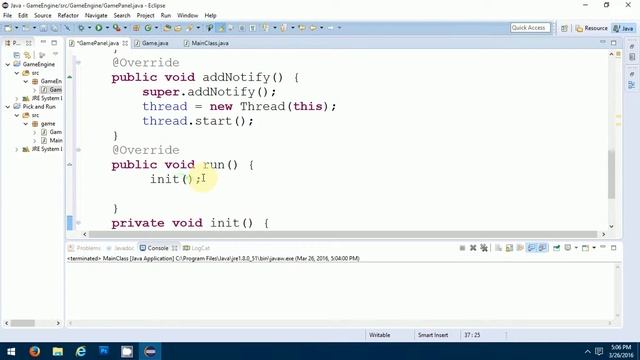Click Back navigation arrow in toolbar
This screenshot has height=360, width=640.
pos(313,28)
